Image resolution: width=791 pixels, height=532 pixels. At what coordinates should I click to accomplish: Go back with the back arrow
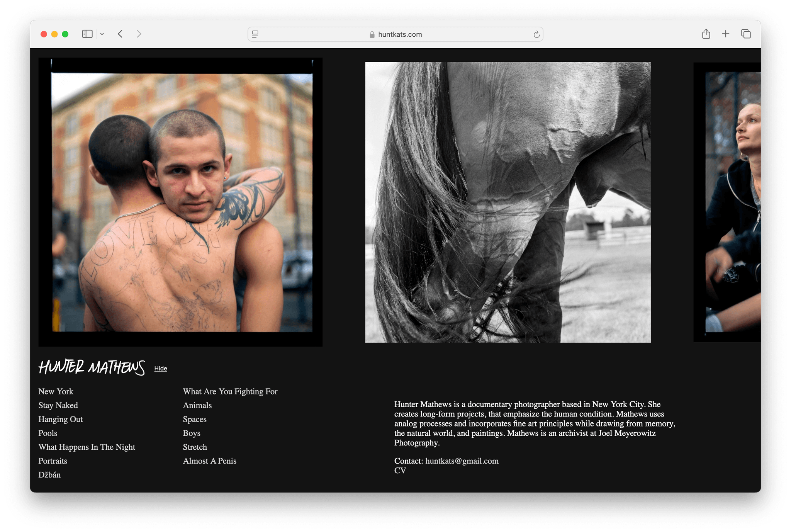120,34
